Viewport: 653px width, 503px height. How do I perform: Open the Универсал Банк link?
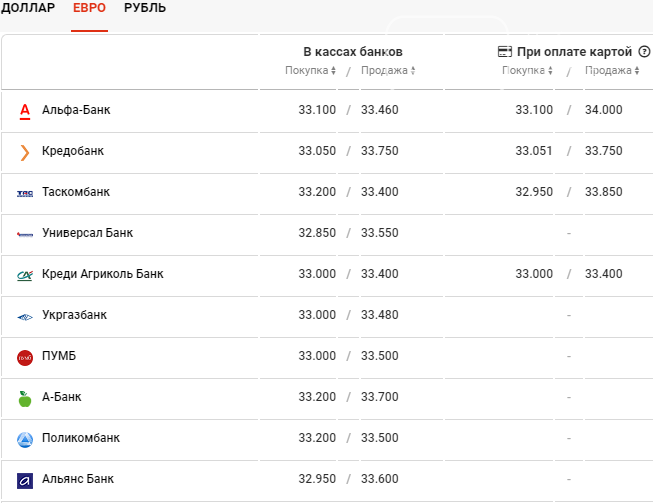pos(87,233)
